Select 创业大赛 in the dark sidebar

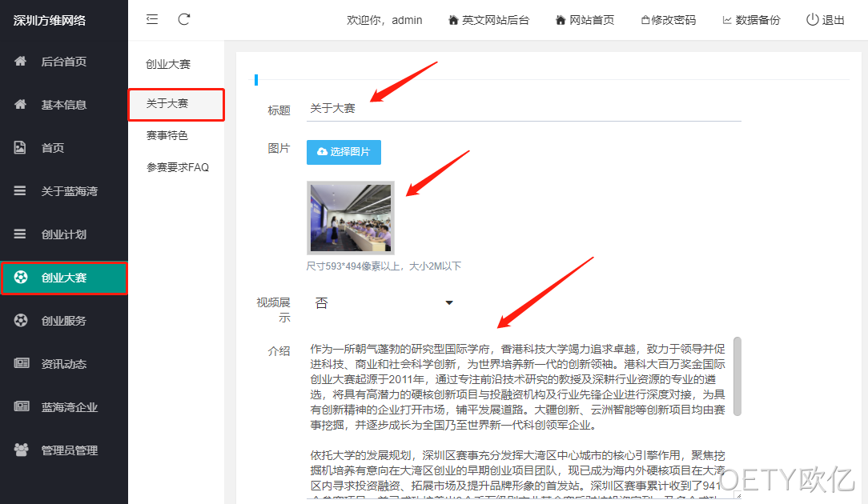[x=64, y=278]
